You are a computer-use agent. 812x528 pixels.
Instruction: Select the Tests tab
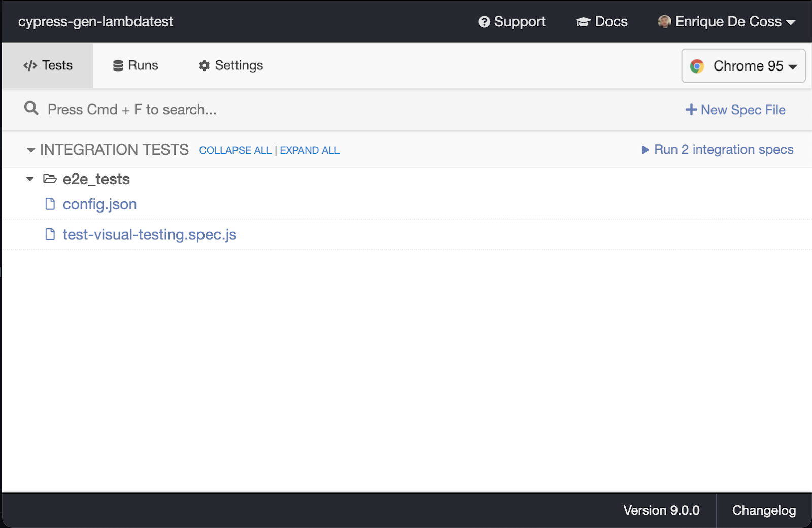[x=48, y=65]
